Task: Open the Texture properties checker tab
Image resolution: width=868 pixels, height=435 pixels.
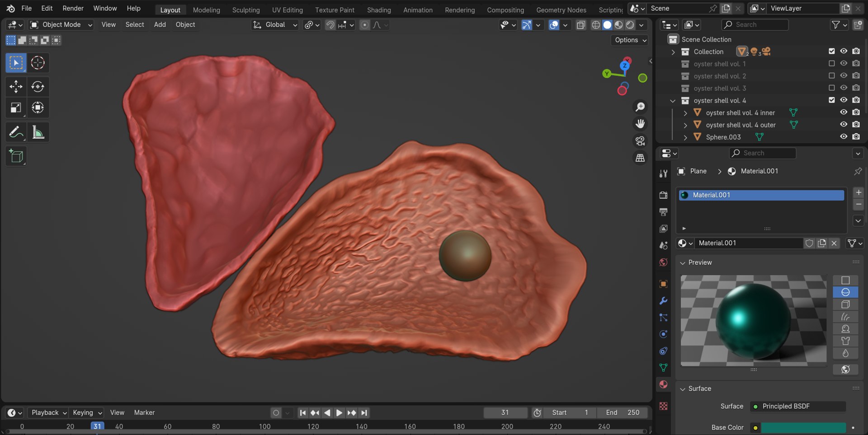Action: pyautogui.click(x=663, y=406)
